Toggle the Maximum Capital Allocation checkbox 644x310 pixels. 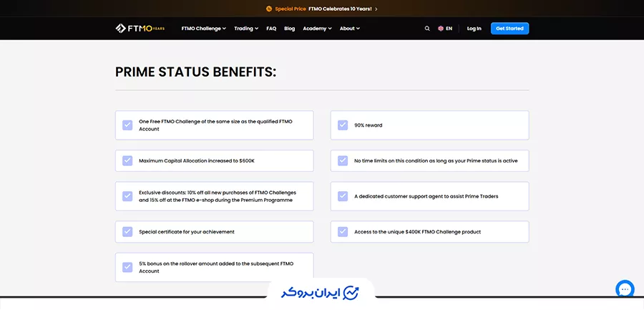pyautogui.click(x=127, y=161)
